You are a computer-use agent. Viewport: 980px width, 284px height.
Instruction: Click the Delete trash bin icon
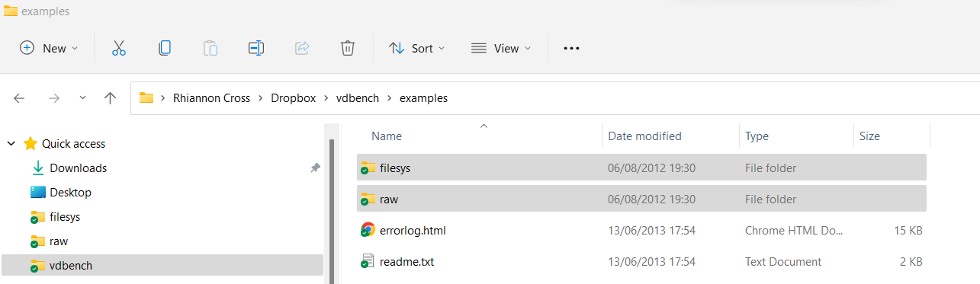(x=347, y=48)
